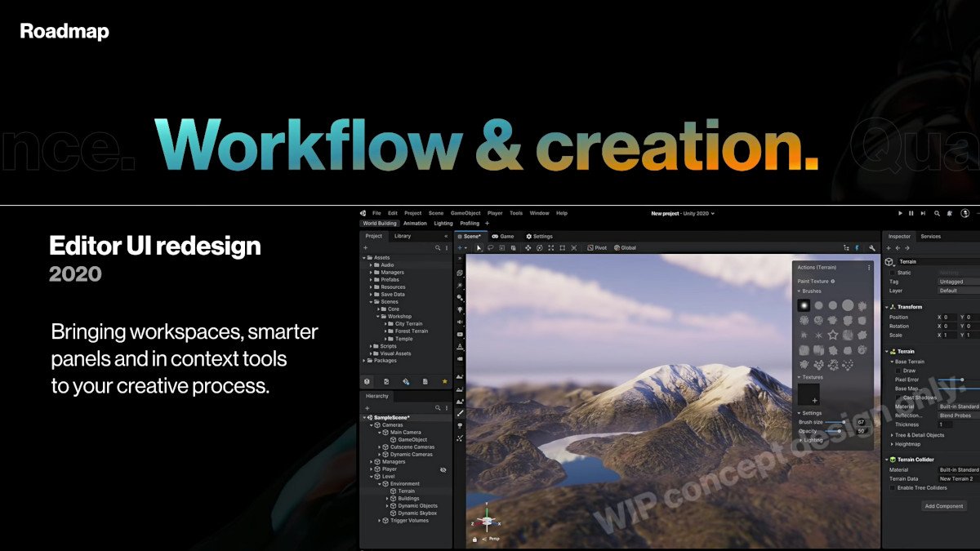Expand the Audio folder
The image size is (980, 551).
point(372,265)
